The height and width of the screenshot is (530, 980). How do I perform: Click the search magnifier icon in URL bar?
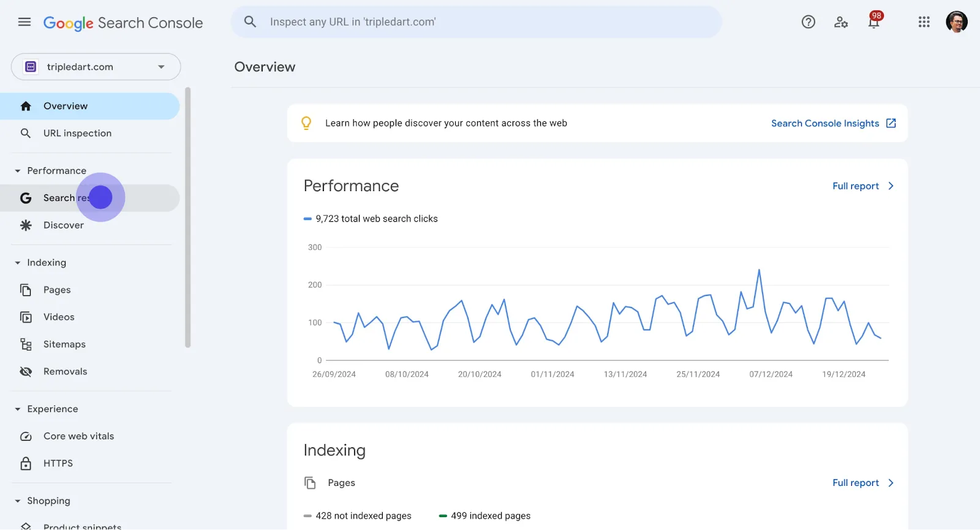coord(250,22)
